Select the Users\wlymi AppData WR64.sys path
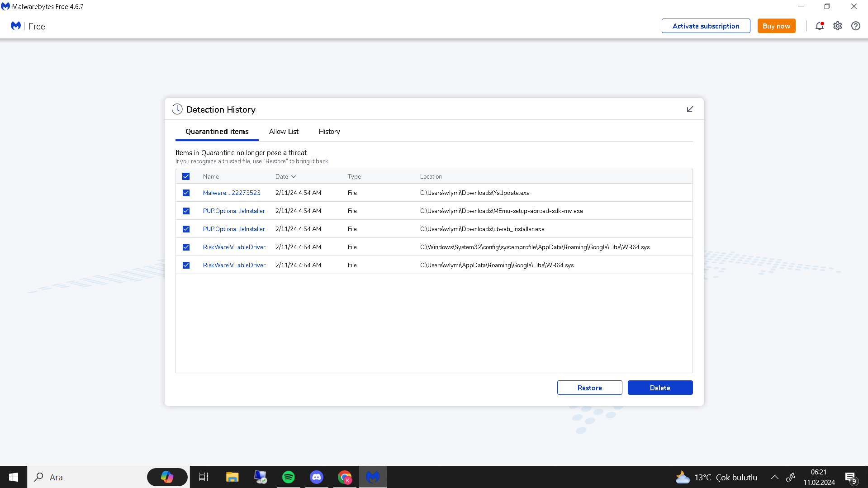 [497, 265]
